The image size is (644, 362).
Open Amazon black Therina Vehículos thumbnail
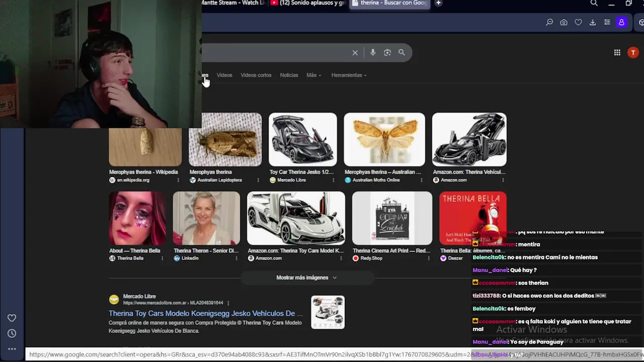469,139
